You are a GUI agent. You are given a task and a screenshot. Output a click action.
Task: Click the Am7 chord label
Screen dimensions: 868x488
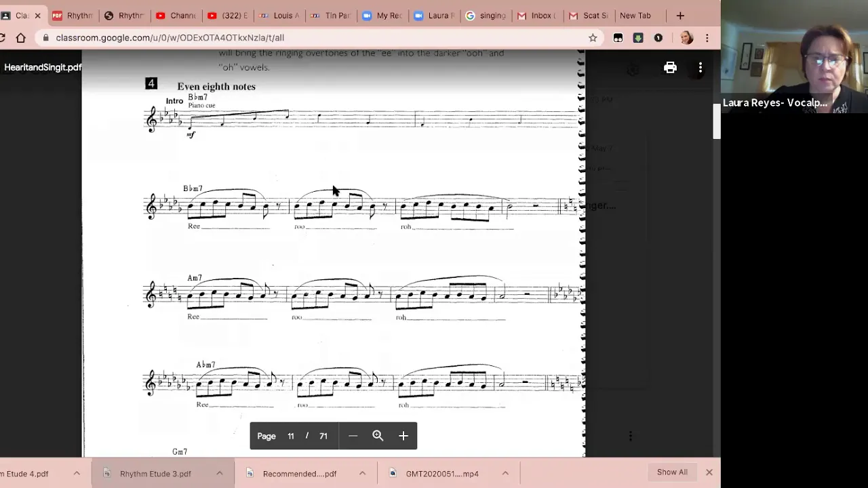point(195,279)
